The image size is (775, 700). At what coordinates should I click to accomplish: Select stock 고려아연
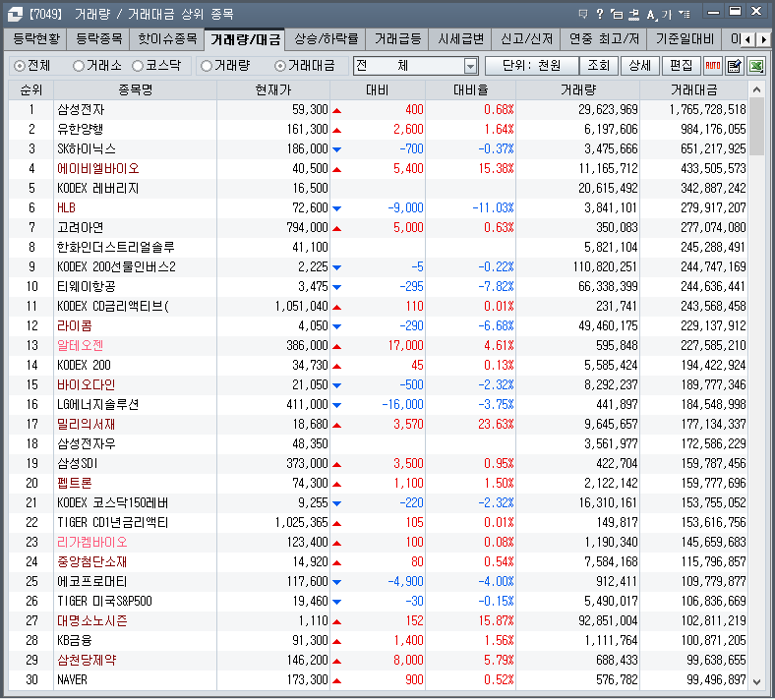80,228
